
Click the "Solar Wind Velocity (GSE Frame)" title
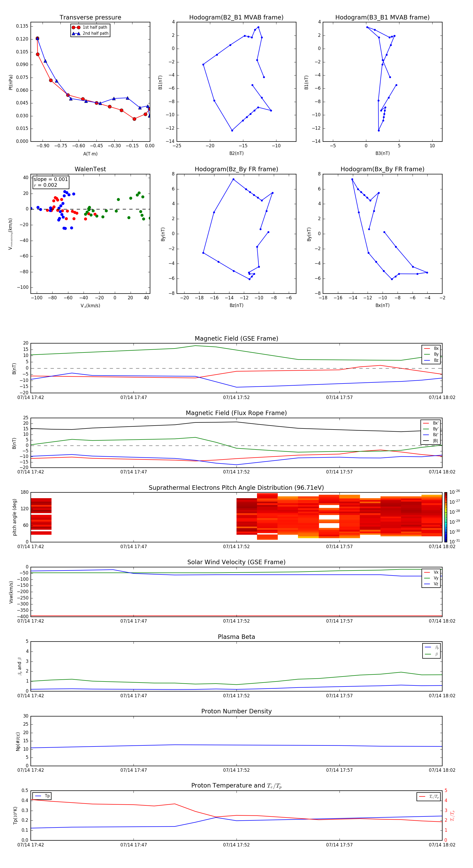click(236, 562)
